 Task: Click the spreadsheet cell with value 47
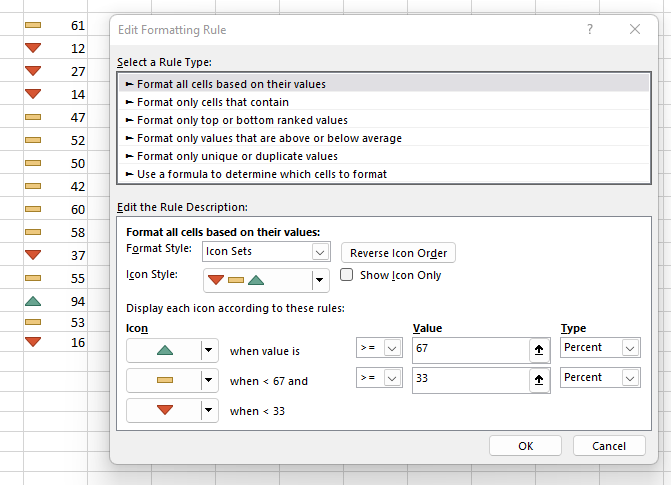point(55,117)
